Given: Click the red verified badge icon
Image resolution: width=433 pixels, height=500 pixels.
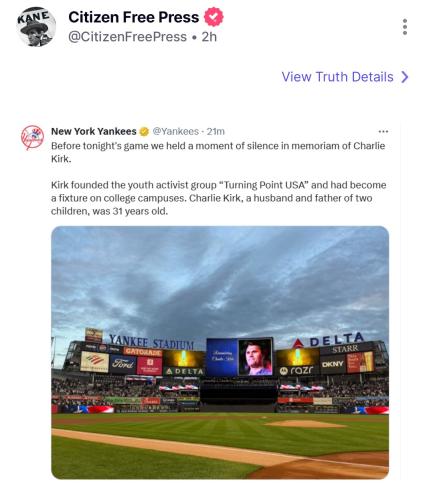Looking at the screenshot, I should 214,17.
